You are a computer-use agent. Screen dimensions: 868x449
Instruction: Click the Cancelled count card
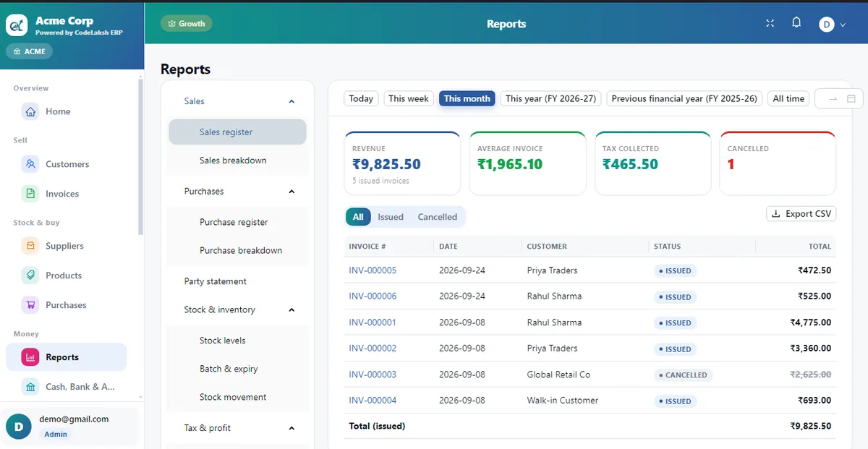pos(778,163)
